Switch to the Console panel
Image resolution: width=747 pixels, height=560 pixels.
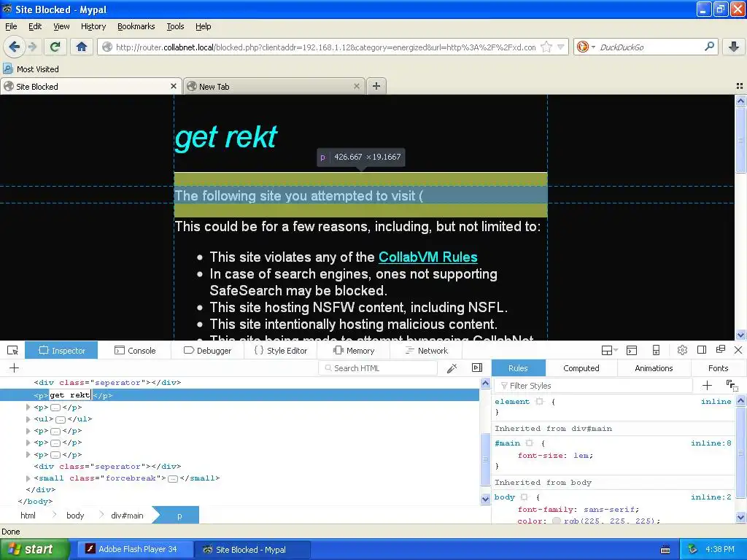tap(135, 351)
